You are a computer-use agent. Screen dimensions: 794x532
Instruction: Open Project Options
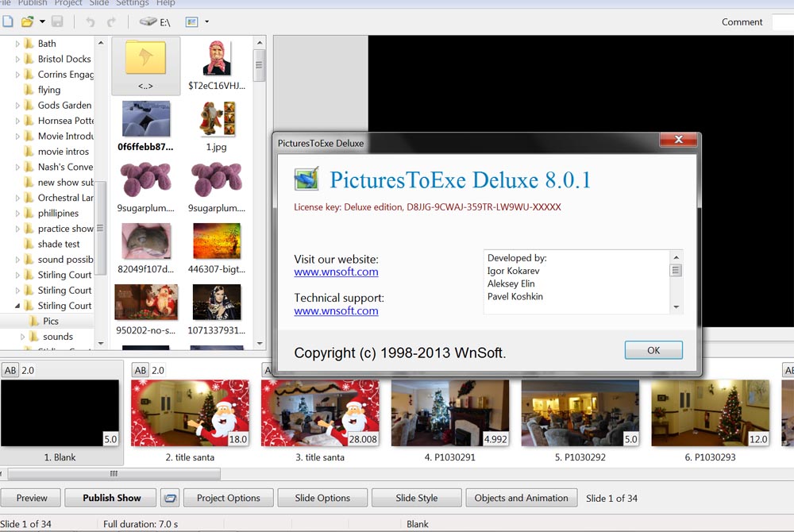click(x=229, y=498)
